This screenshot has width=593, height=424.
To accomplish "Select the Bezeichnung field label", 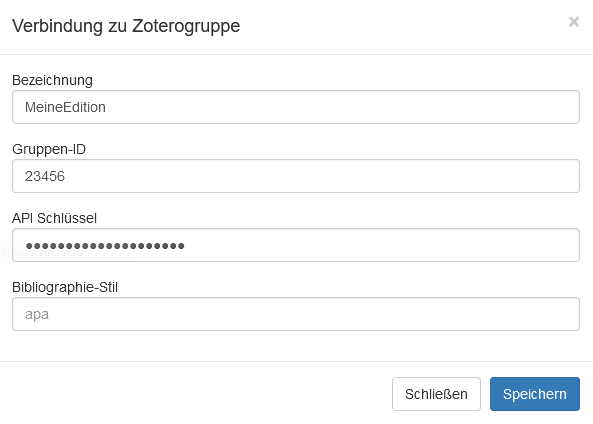I will pyautogui.click(x=52, y=80).
